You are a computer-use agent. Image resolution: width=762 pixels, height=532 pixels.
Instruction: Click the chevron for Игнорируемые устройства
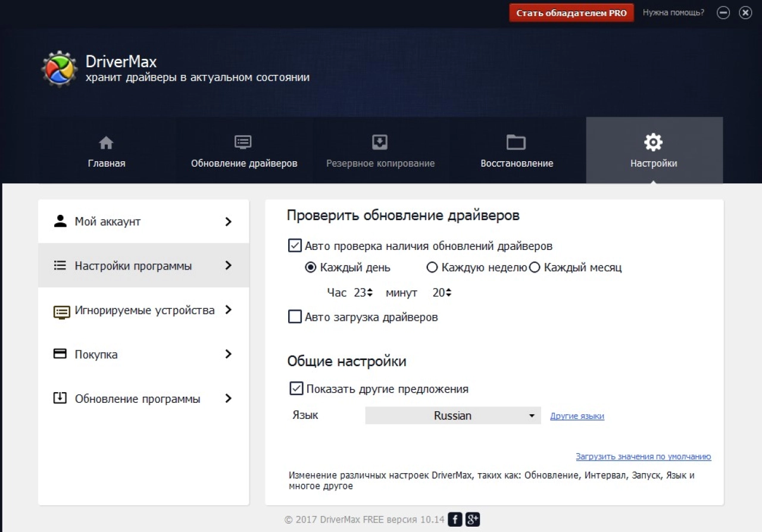coord(228,309)
